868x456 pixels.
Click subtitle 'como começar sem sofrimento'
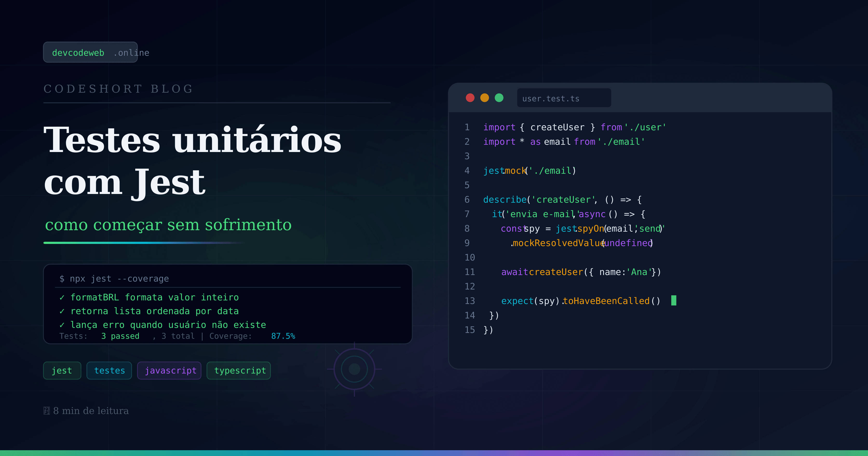pos(168,225)
